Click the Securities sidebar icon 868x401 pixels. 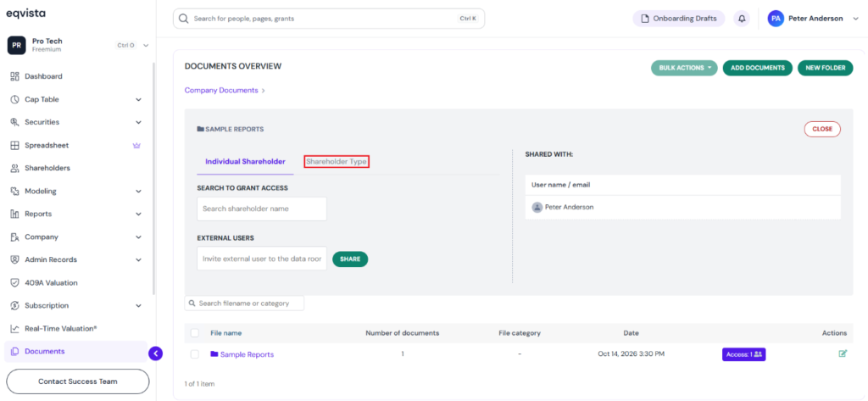[15, 122]
